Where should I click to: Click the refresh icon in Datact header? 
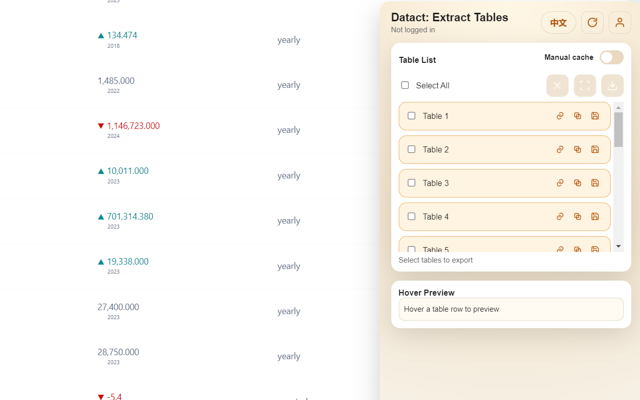592,22
